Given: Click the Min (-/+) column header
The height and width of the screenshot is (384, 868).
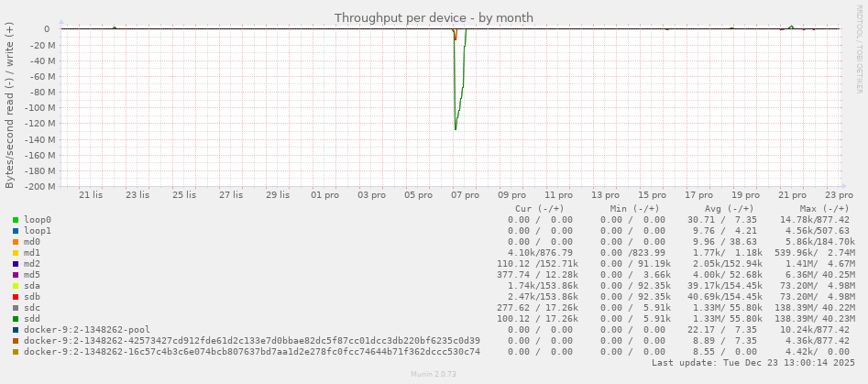Looking at the screenshot, I should pos(634,209).
